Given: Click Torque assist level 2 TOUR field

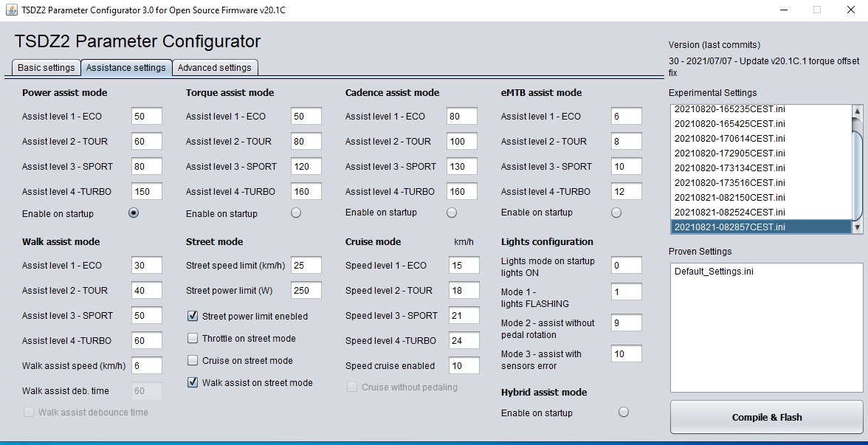Looking at the screenshot, I should click(x=306, y=141).
